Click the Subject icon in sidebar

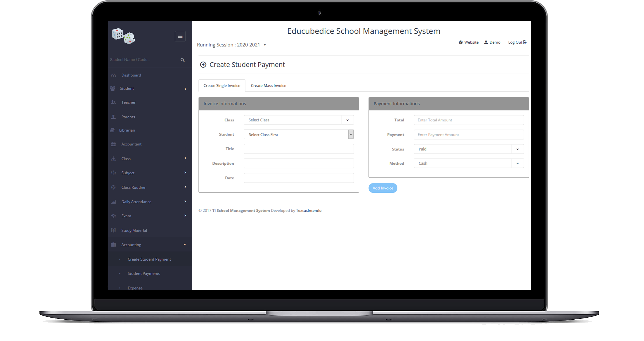click(113, 173)
